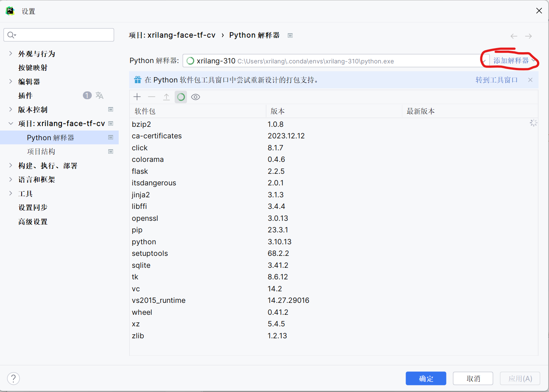This screenshot has height=392, width=549.
Task: Select the openssl package row
Action: (334, 218)
